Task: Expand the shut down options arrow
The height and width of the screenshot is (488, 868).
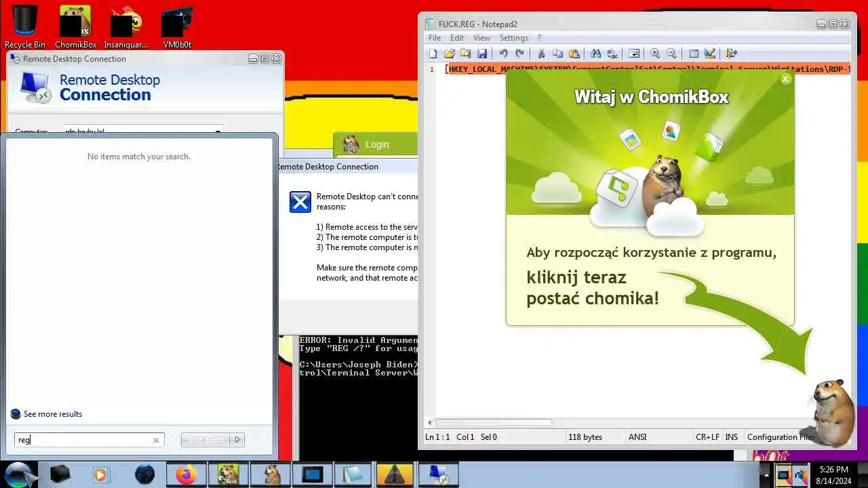Action: (x=237, y=440)
